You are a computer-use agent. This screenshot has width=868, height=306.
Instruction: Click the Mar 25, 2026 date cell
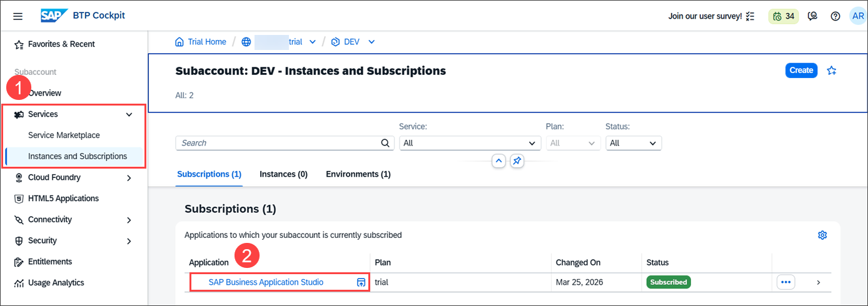pyautogui.click(x=578, y=282)
